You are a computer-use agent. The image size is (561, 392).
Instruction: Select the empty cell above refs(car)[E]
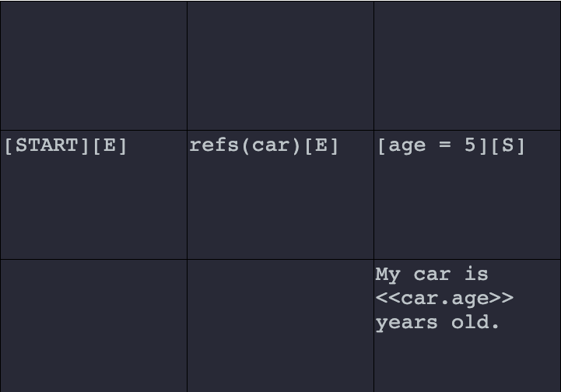[x=280, y=66]
